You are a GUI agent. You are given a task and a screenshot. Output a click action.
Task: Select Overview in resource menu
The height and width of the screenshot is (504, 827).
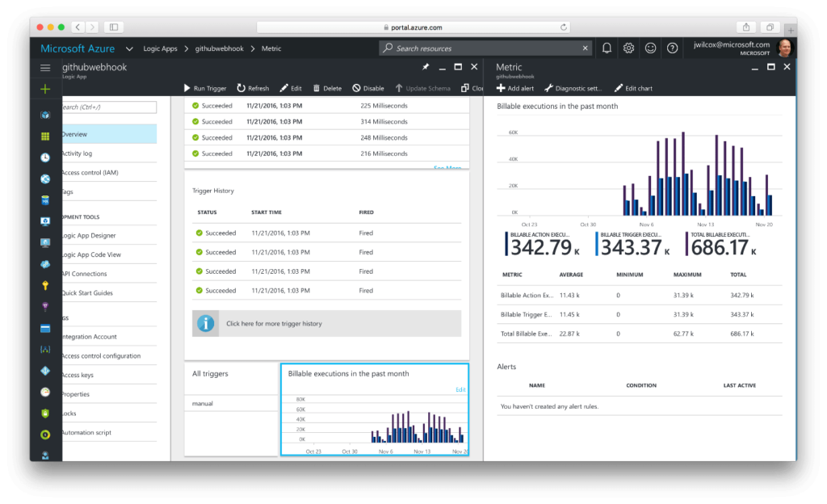(x=109, y=134)
